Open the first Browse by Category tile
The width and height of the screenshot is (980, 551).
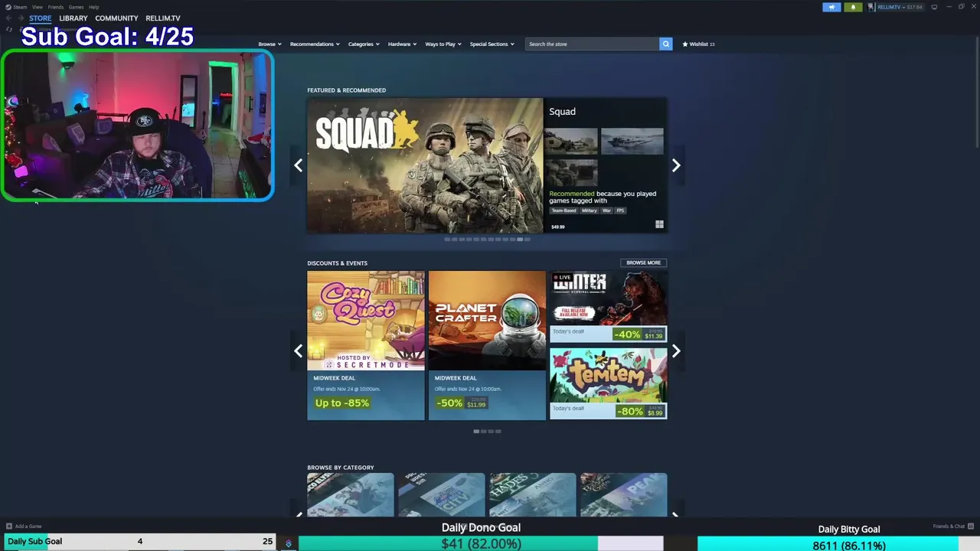point(351,495)
